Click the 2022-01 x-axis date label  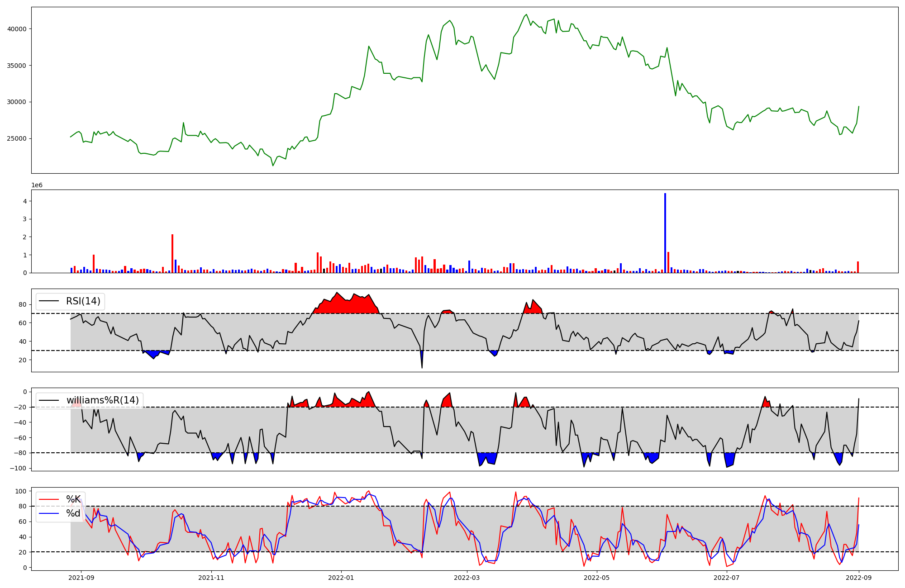[x=341, y=578]
